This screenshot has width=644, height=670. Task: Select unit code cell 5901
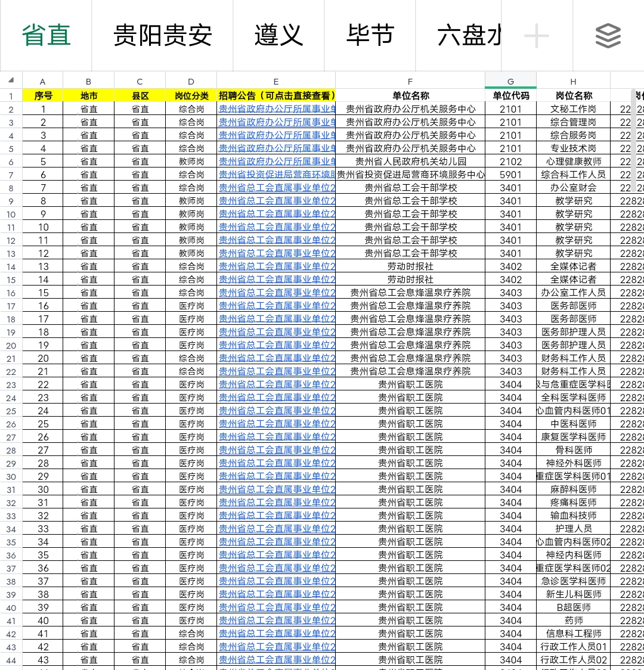point(510,174)
